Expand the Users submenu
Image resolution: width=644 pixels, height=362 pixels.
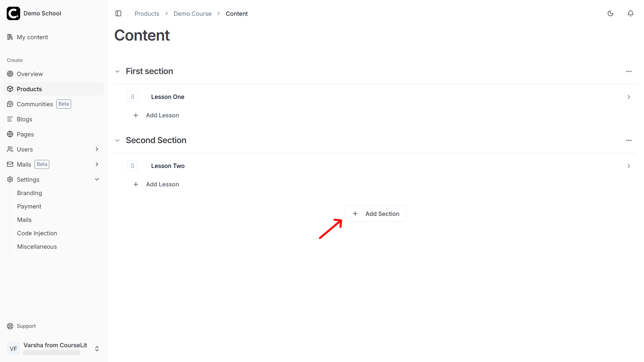tap(97, 149)
